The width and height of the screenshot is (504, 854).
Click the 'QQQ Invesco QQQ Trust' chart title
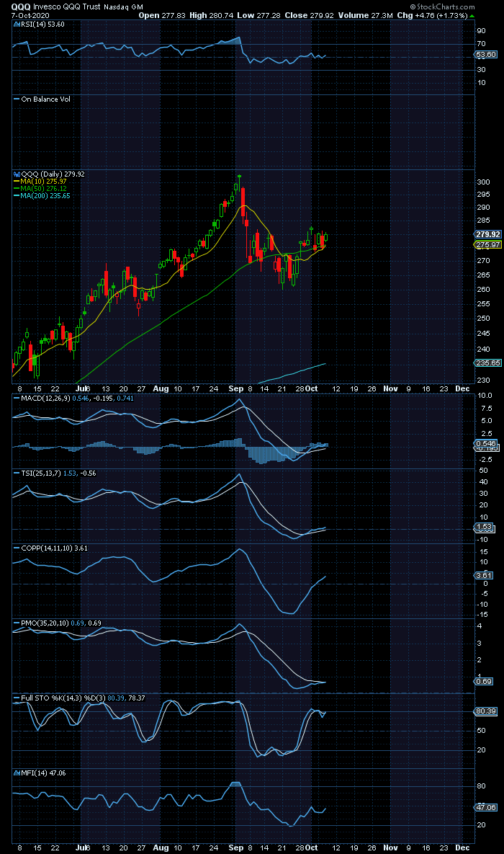coord(56,7)
